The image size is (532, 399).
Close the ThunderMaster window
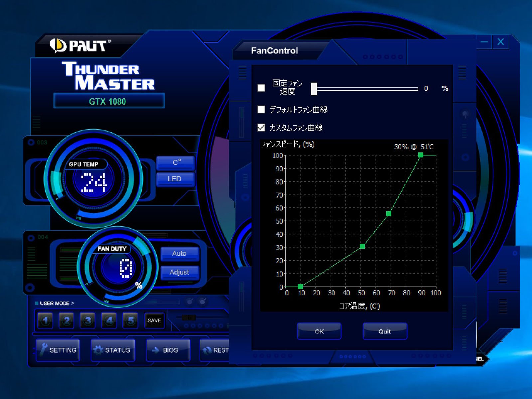click(x=501, y=42)
